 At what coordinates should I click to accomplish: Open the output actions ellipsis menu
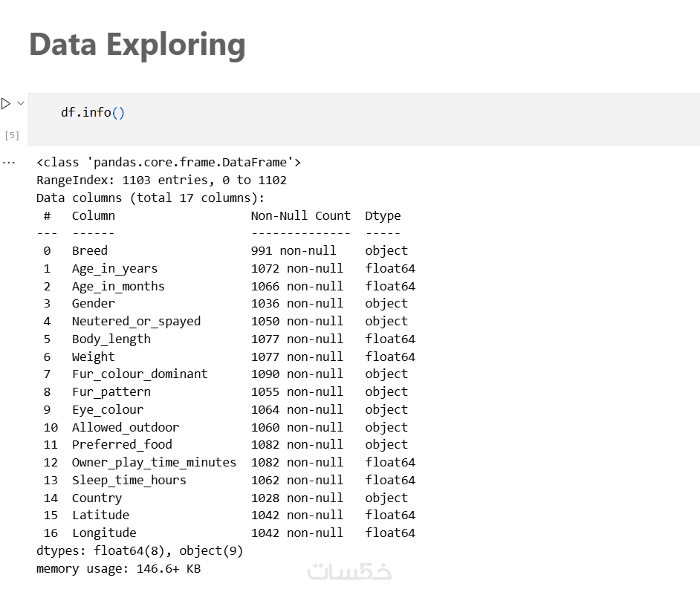click(x=8, y=162)
